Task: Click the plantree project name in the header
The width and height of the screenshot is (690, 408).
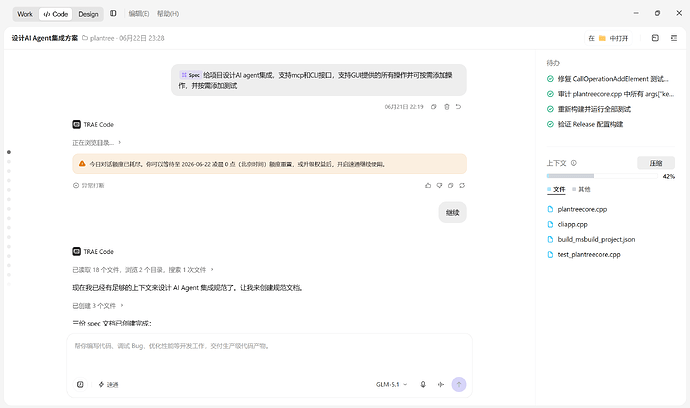Action: tap(102, 38)
